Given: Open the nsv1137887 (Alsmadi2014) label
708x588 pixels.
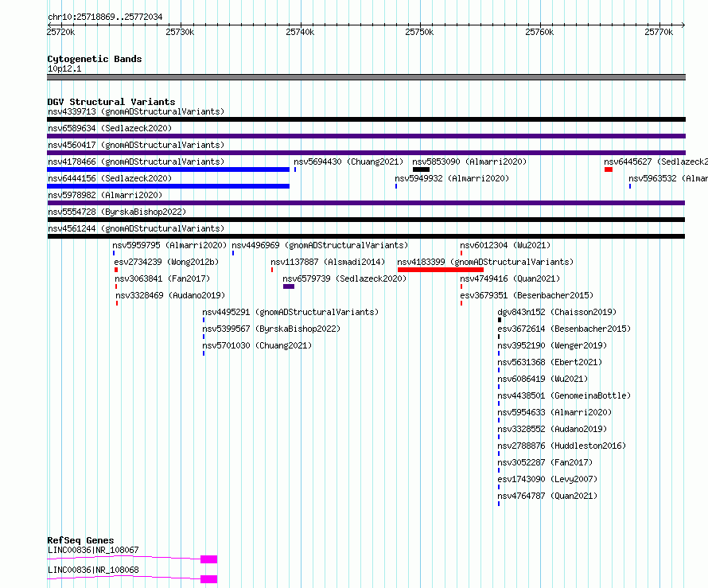Looking at the screenshot, I should [x=328, y=262].
